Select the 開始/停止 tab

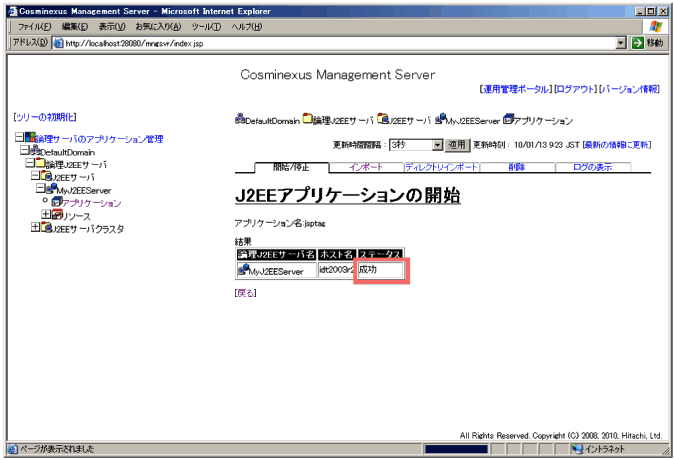[x=292, y=167]
